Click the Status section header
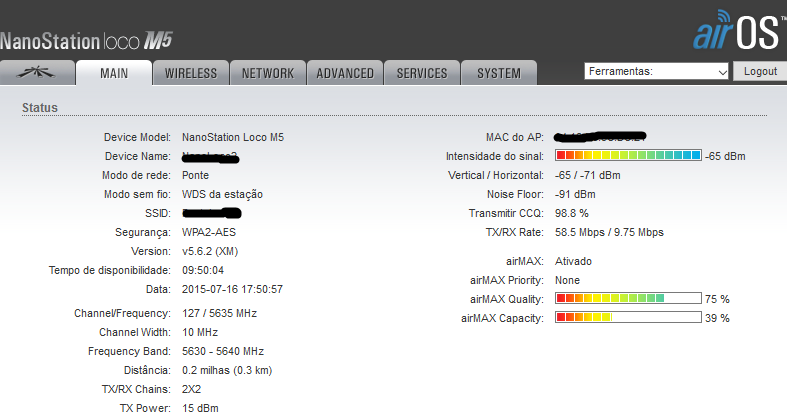Viewport: 787px width, 420px height. (40, 107)
